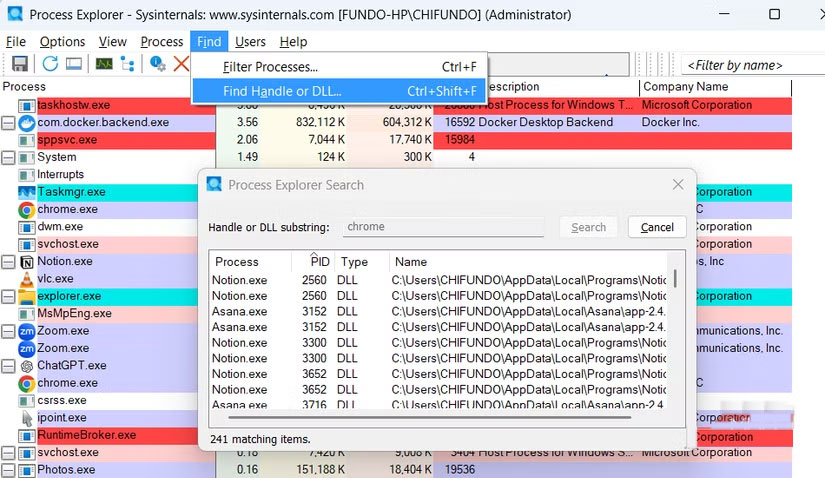The image size is (825, 478).
Task: Click the second Zoom.exe icon
Action: [26, 348]
